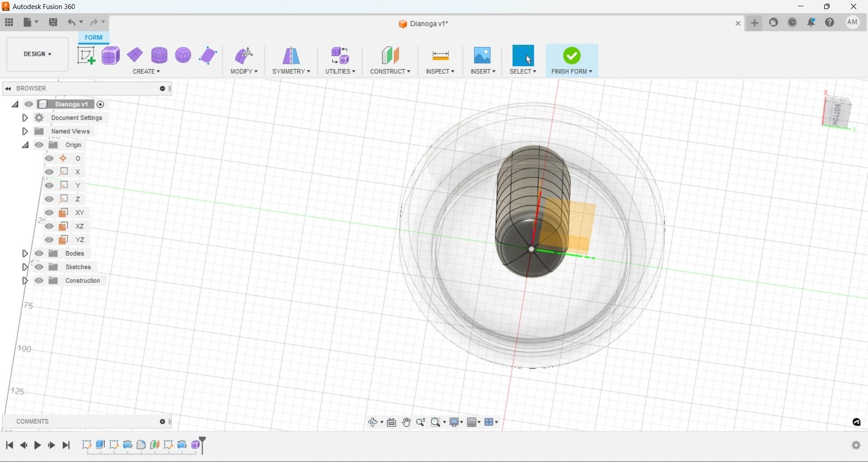This screenshot has width=868, height=462.
Task: Save the document with the floppy icon
Action: point(53,22)
